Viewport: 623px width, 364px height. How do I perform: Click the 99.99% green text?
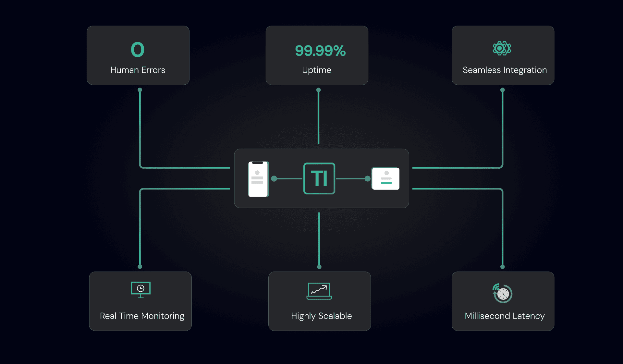tap(320, 51)
